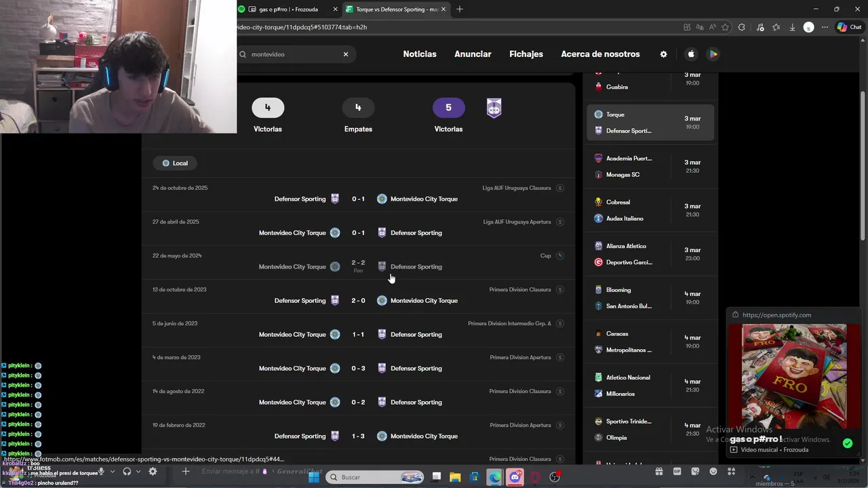This screenshot has width=868, height=488.
Task: Open the Anunciar menu
Action: pyautogui.click(x=473, y=54)
